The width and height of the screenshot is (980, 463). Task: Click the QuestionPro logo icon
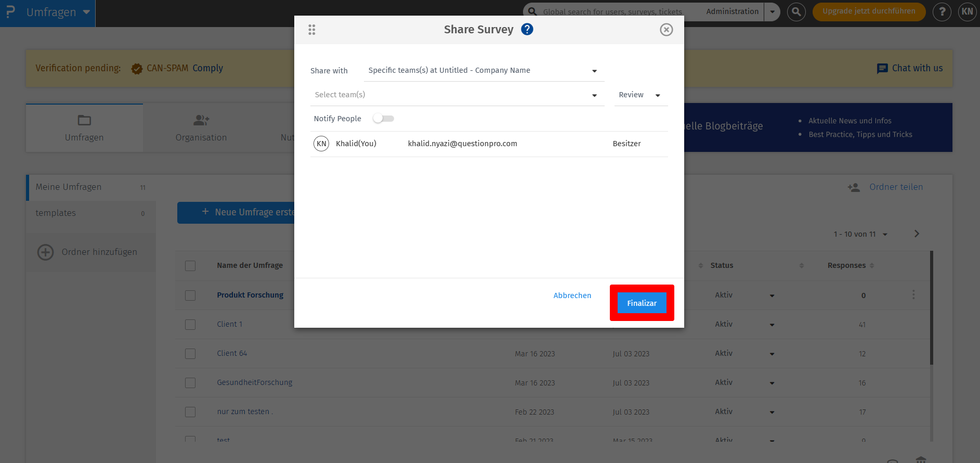click(x=10, y=12)
